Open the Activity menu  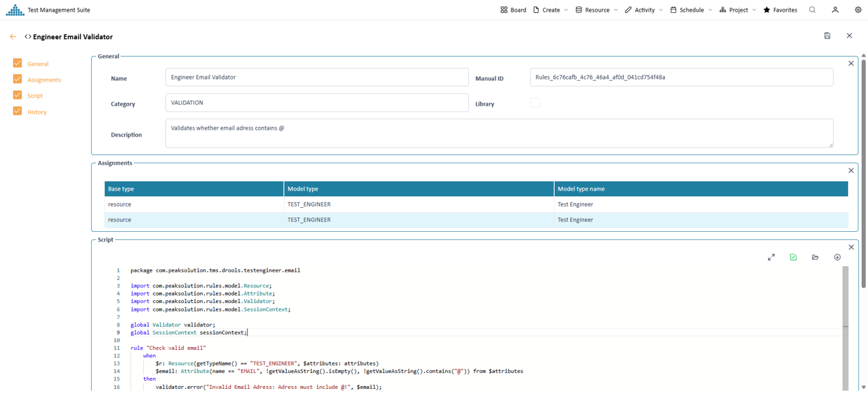pos(644,10)
